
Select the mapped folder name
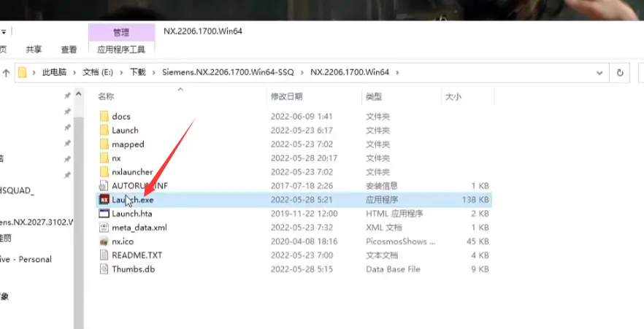(129, 144)
